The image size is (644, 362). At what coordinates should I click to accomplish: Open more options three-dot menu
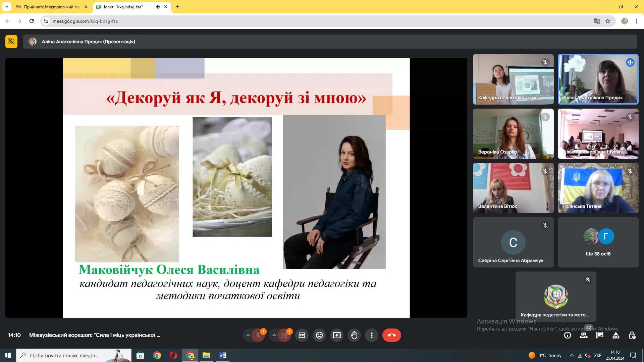(372, 335)
